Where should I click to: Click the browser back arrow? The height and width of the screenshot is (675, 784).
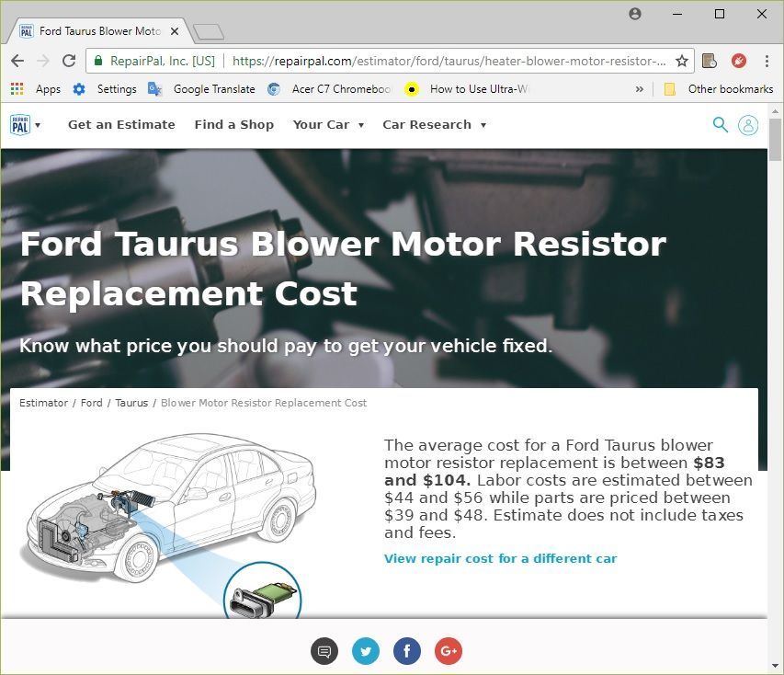point(17,61)
